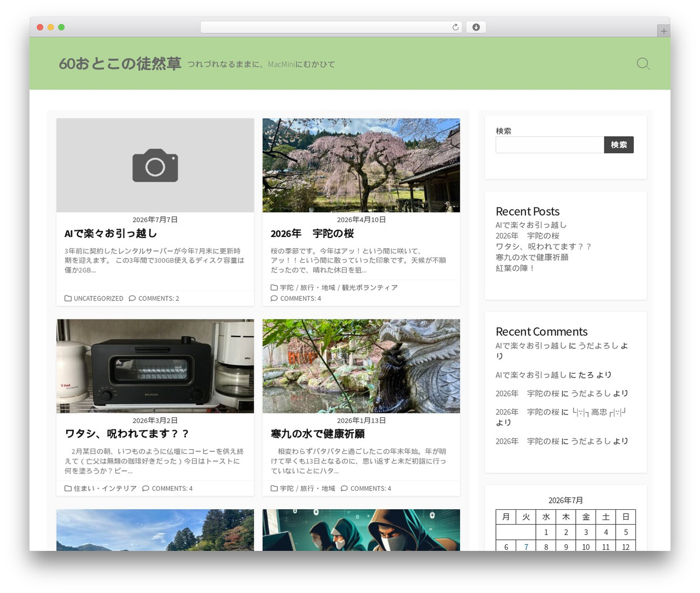Open the site search magnifier icon
Screen dimensions: 700x593
point(643,64)
